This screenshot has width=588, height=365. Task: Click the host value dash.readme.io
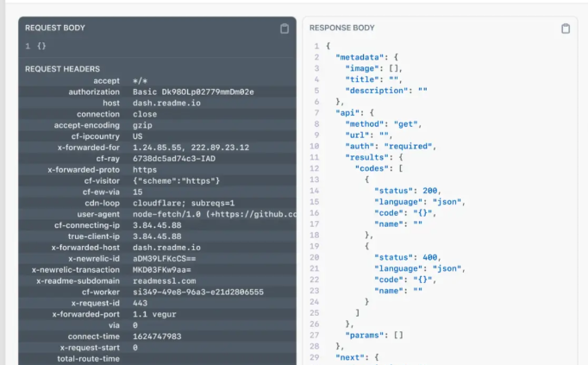pyautogui.click(x=166, y=104)
